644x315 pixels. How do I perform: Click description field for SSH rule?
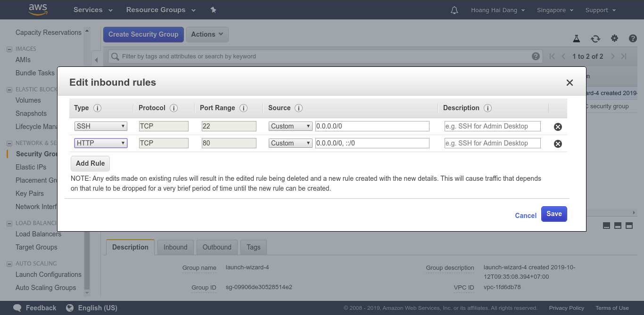(x=493, y=126)
